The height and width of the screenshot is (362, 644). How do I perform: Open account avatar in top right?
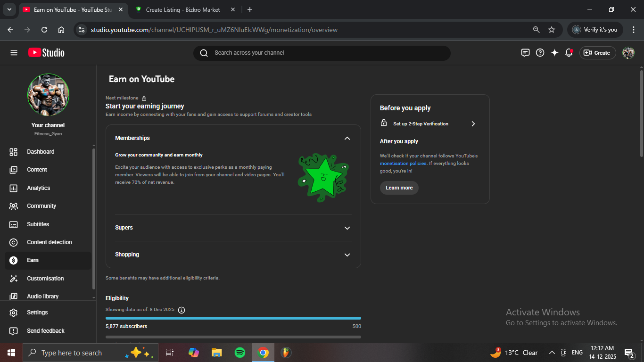pos(628,53)
